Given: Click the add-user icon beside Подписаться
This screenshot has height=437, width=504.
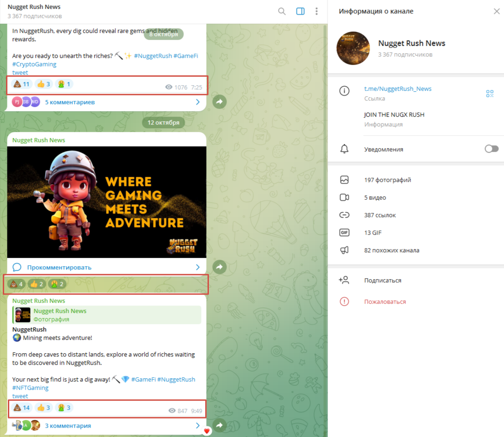Looking at the screenshot, I should (344, 280).
